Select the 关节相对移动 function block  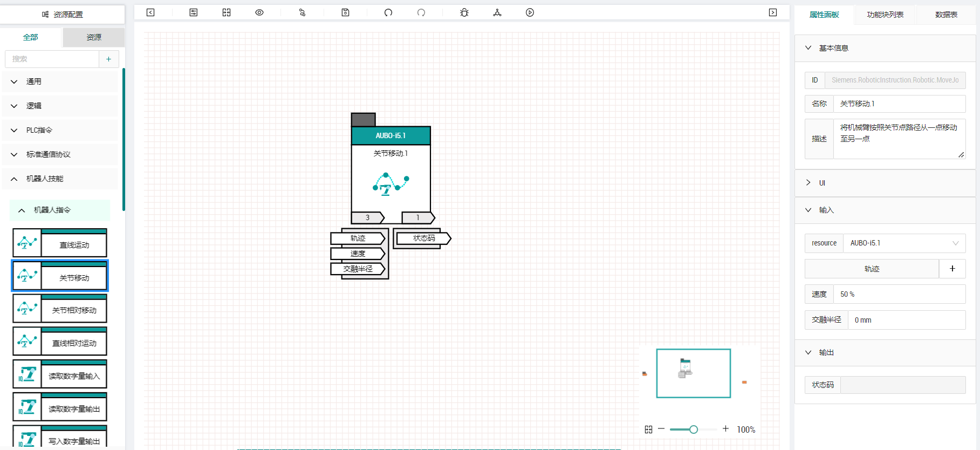(60, 309)
